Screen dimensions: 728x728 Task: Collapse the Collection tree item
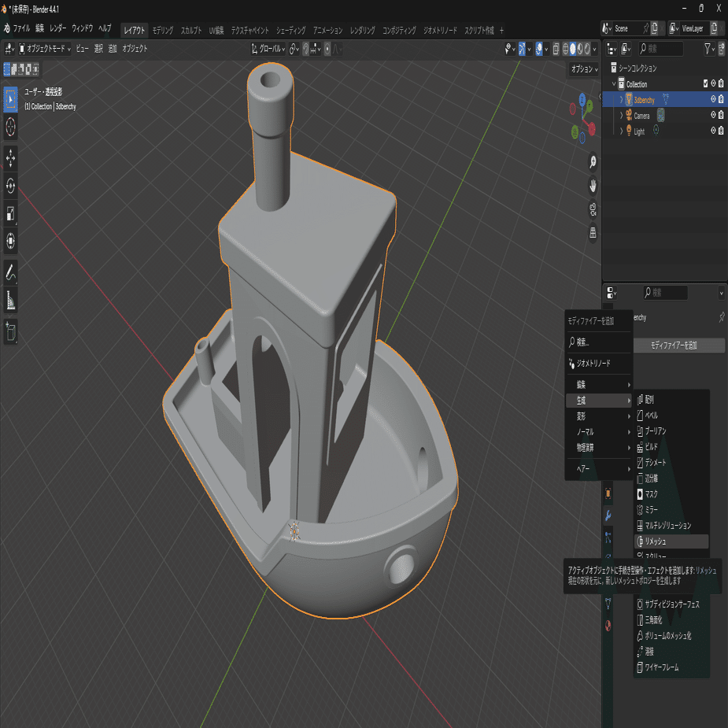[x=614, y=84]
